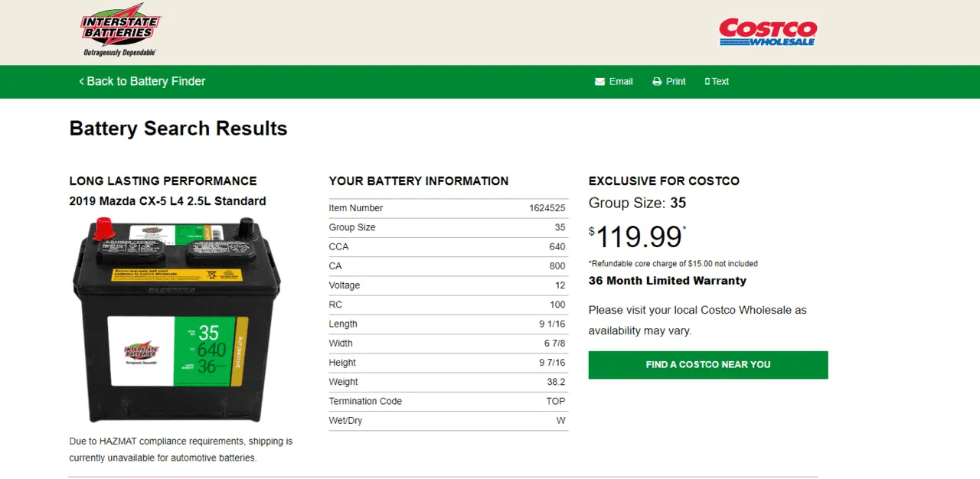Click the Termination Code row
The height and width of the screenshot is (479, 980).
[448, 401]
